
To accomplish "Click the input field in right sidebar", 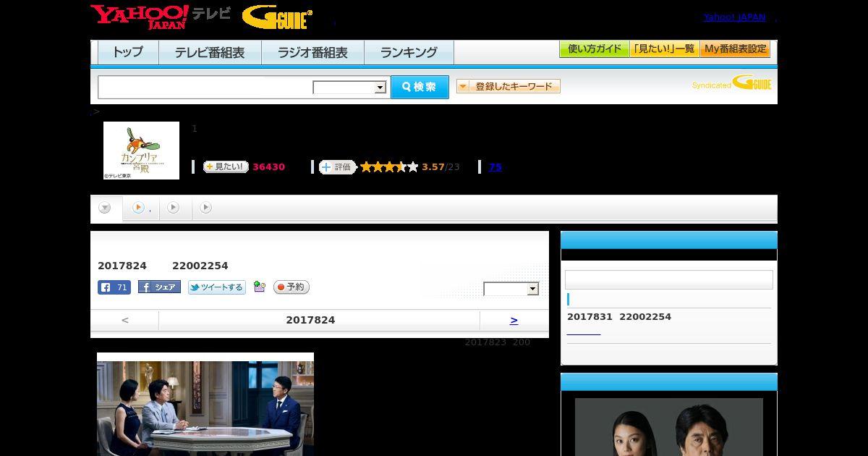I will [669, 279].
